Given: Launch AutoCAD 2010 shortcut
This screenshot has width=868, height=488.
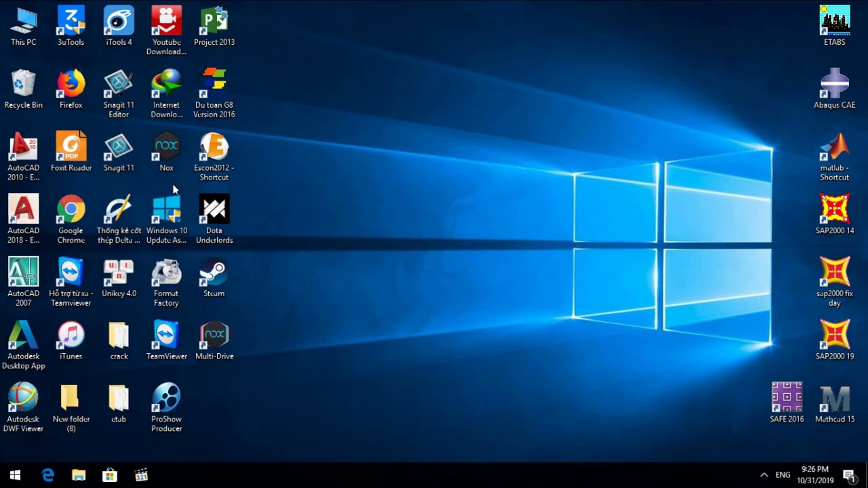Looking at the screenshot, I should (x=23, y=157).
